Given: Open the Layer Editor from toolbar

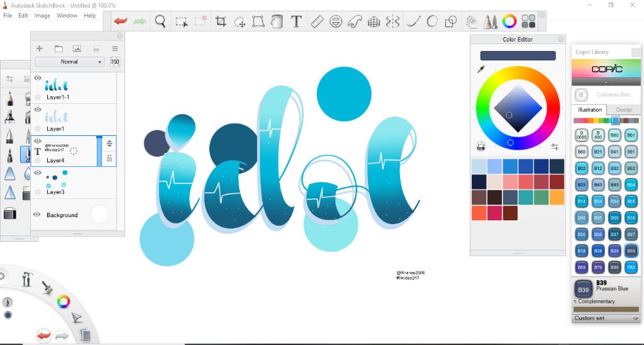Looking at the screenshot, I should [x=471, y=21].
